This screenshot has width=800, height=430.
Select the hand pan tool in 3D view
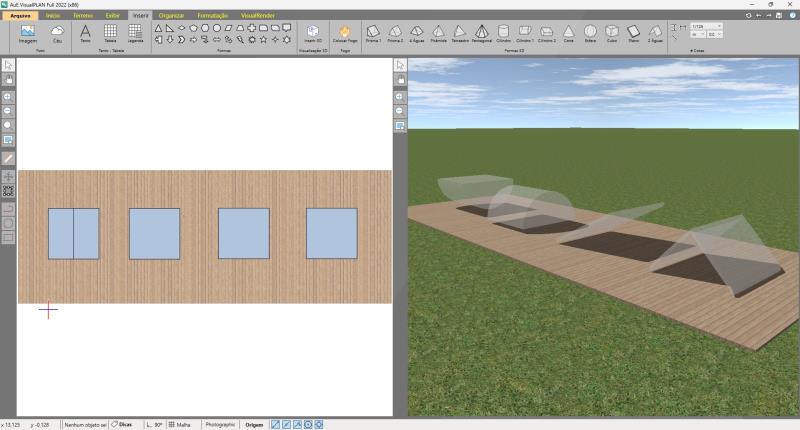point(400,80)
